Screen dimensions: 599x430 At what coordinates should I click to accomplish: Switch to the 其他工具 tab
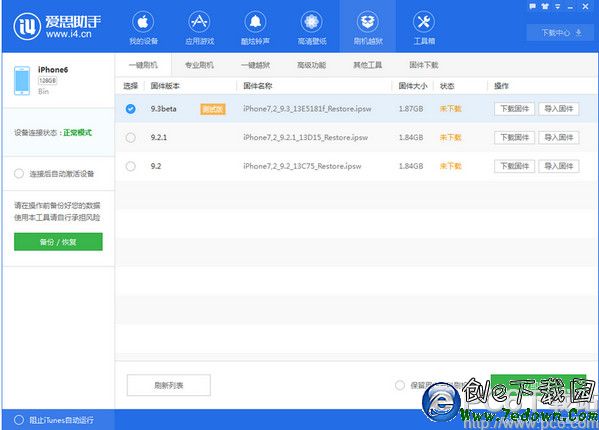pyautogui.click(x=367, y=65)
